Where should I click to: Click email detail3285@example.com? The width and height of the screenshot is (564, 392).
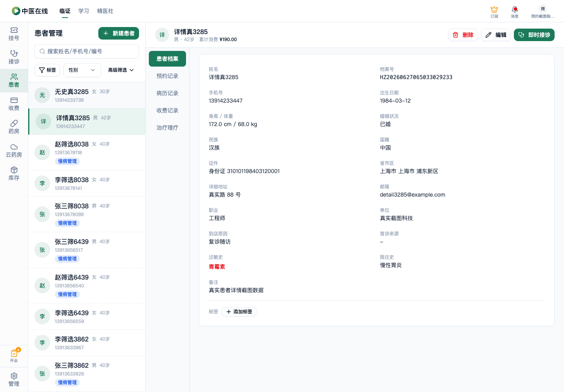(412, 195)
